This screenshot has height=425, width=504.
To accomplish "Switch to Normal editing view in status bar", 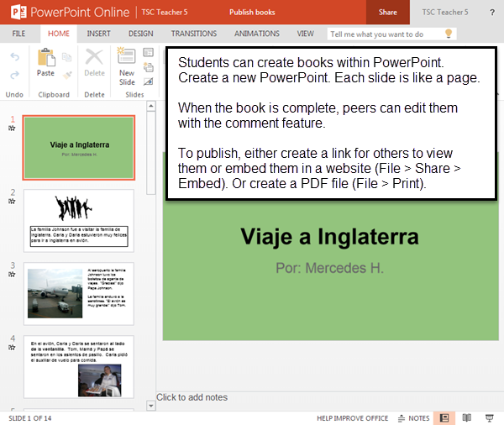I will point(444,417).
